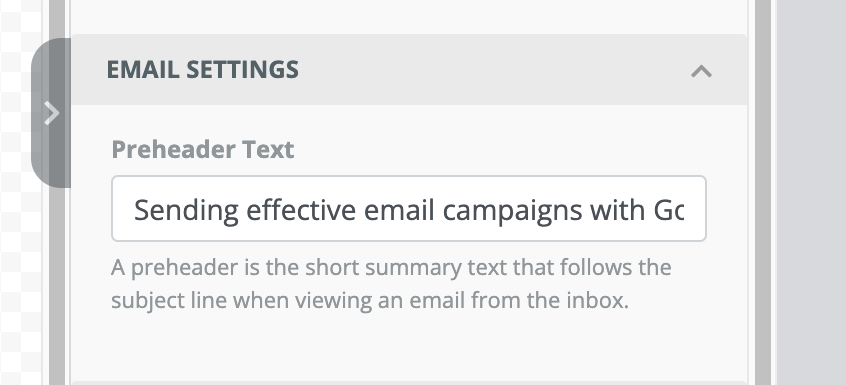Click the upward caret icon in Email Settings
The height and width of the screenshot is (385, 846).
click(x=701, y=71)
